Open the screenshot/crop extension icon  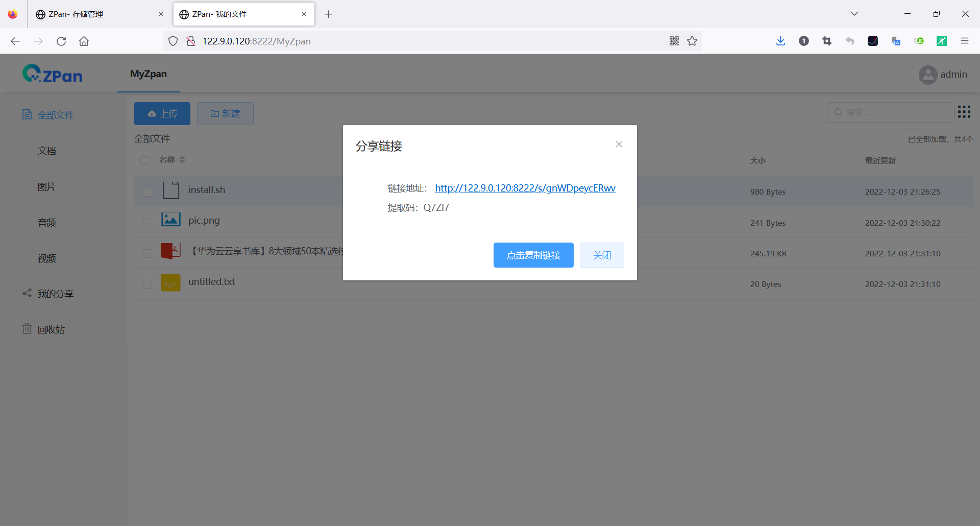tap(827, 41)
